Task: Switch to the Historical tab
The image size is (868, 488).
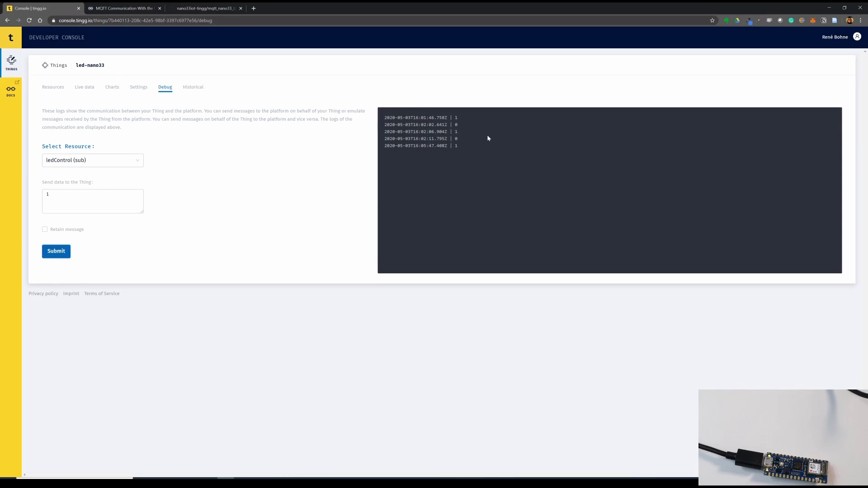Action: click(193, 87)
